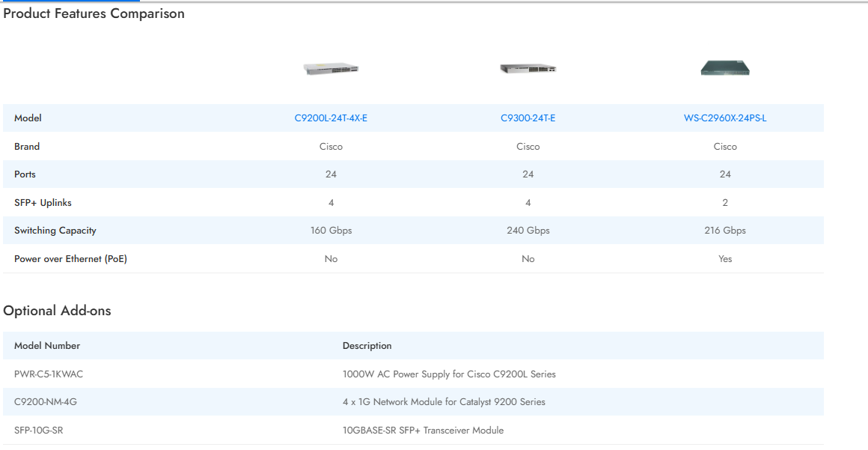Click the C9200L-24T-4X-E switch product image
868x450 pixels.
click(331, 69)
